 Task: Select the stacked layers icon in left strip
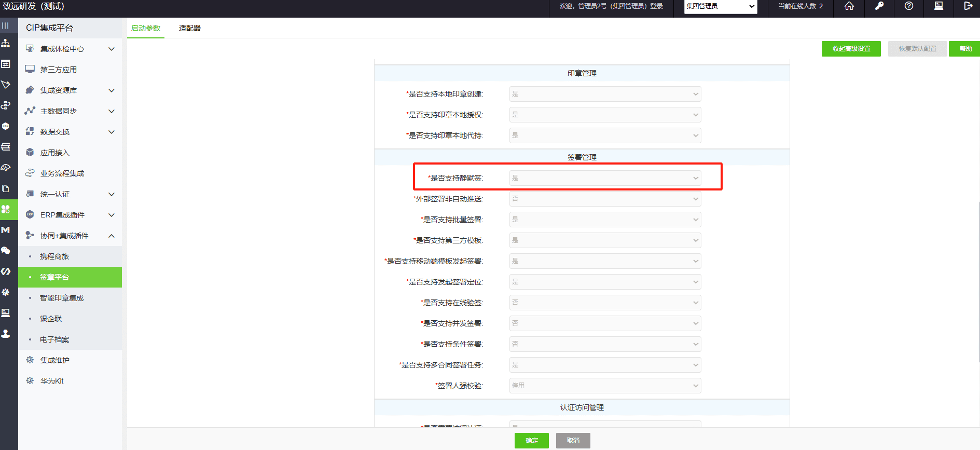6,147
